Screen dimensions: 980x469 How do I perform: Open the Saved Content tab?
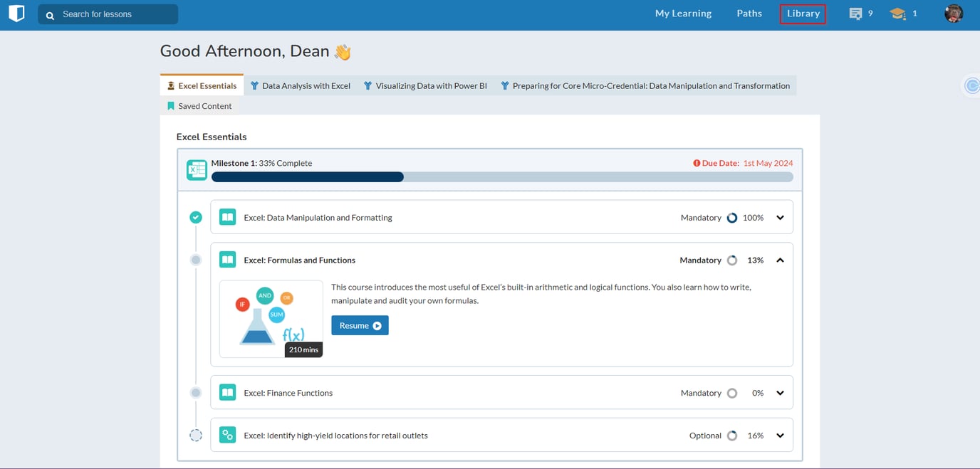click(x=199, y=106)
